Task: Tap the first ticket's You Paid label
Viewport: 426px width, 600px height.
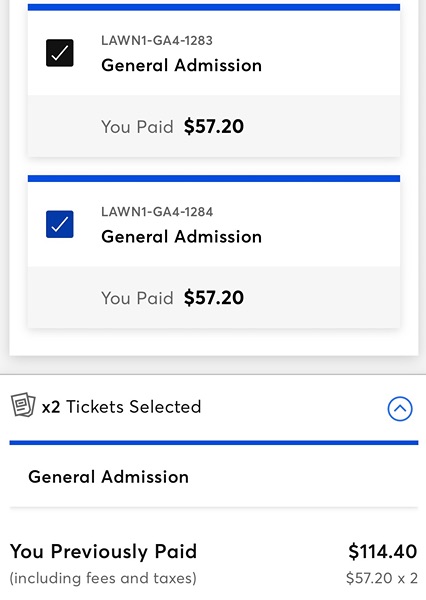Action: 137,127
